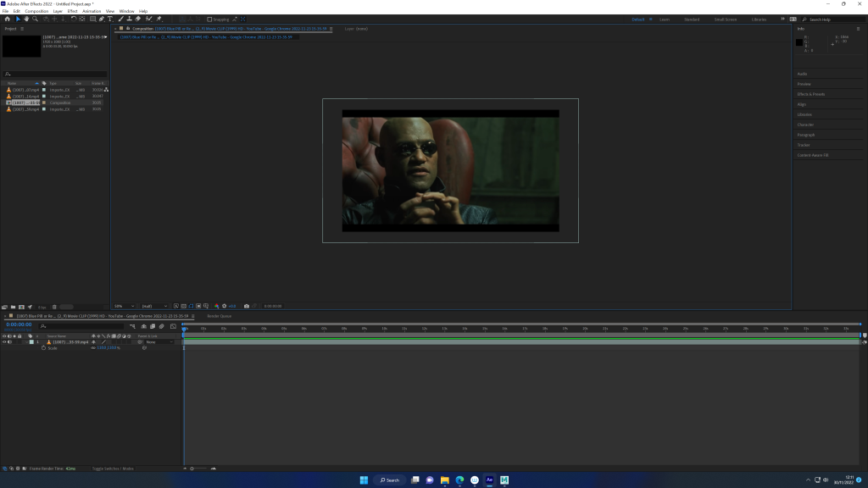
Task: Take a snapshot with the camera icon
Action: (247, 306)
